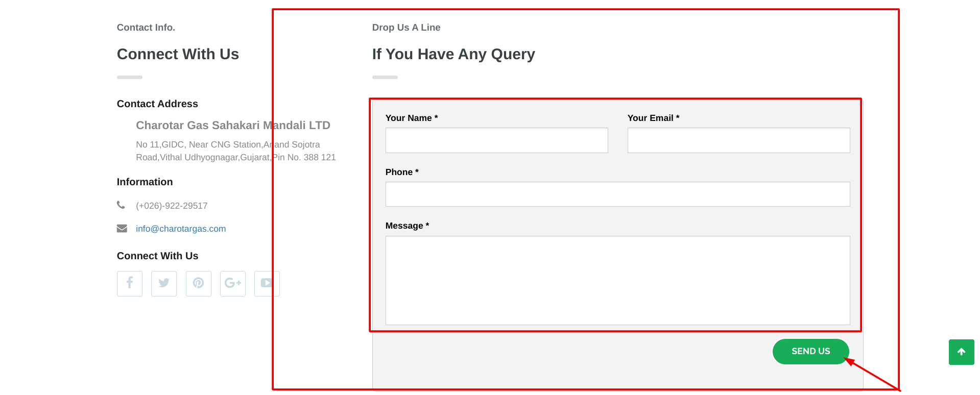980x395 pixels.
Task: Click the 'Message *' label
Action: [x=407, y=226]
